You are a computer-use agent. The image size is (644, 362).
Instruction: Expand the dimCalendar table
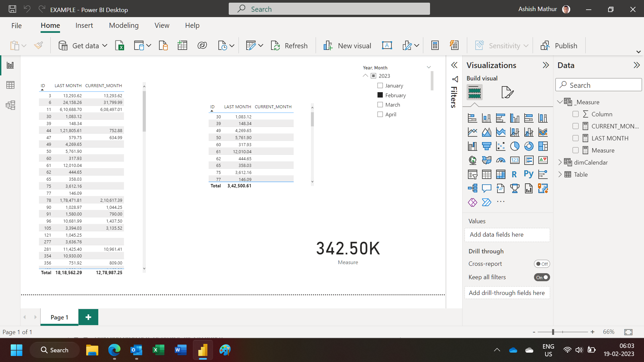click(560, 162)
